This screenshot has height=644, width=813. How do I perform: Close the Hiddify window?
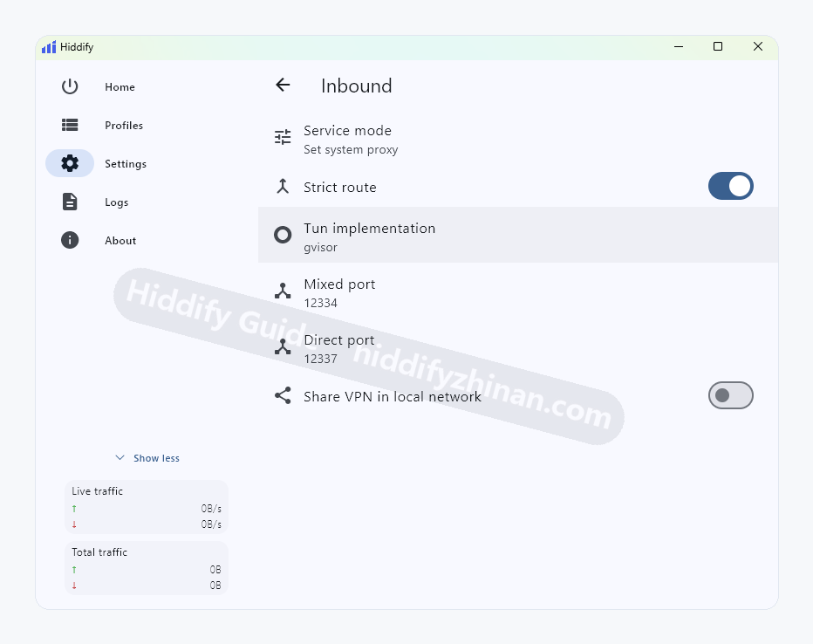point(758,46)
